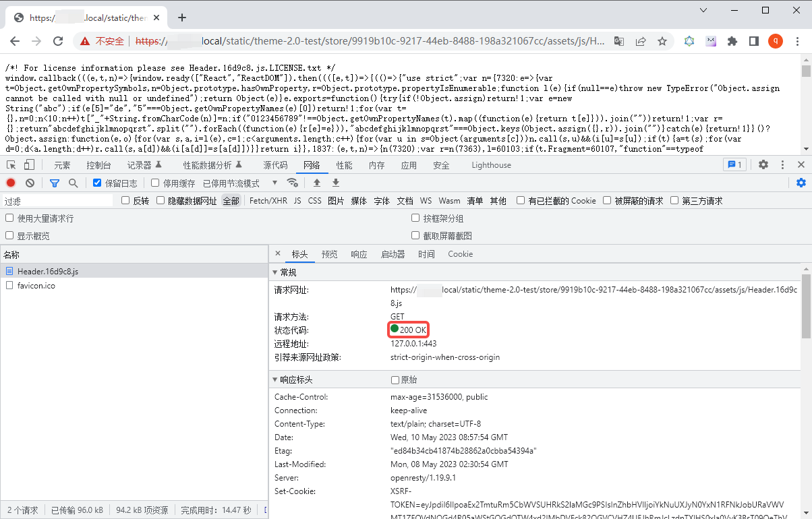Click the red record network log button
Image resolution: width=812 pixels, height=519 pixels.
coord(11,183)
